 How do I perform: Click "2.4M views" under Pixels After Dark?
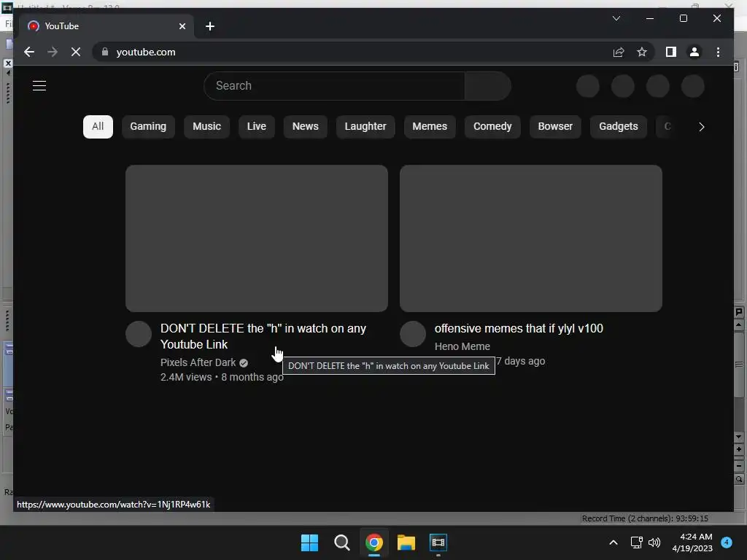(x=186, y=377)
